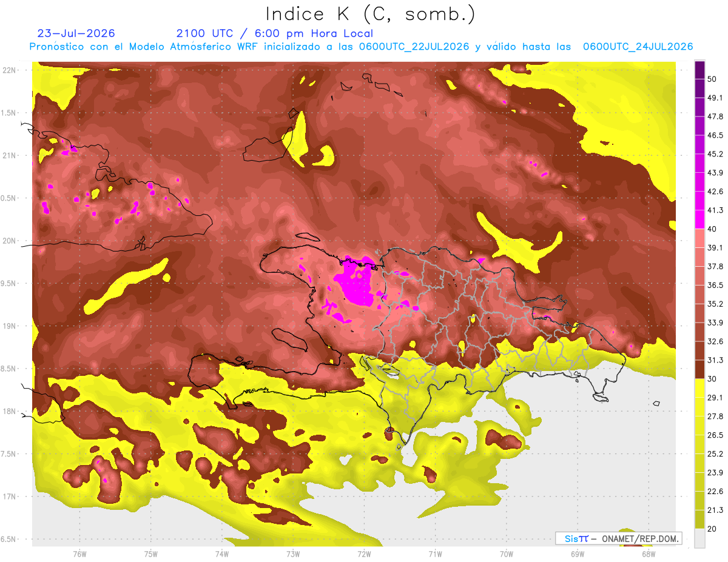Click the gray colorbar segment below 20
Screen dimensions: 728x562
tap(699, 538)
